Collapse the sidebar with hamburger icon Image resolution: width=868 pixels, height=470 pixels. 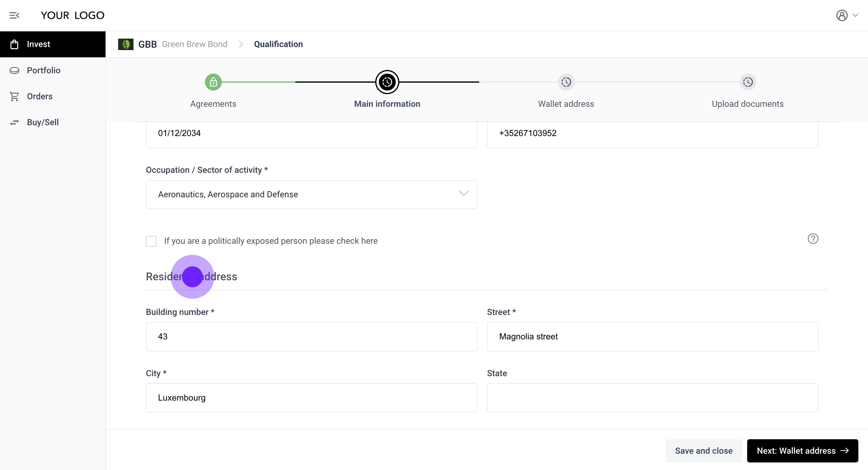click(14, 15)
